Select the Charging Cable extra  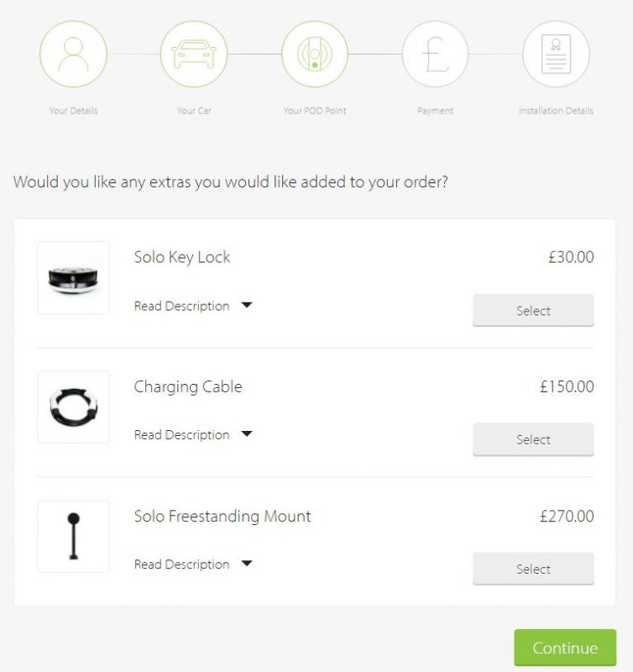click(533, 439)
